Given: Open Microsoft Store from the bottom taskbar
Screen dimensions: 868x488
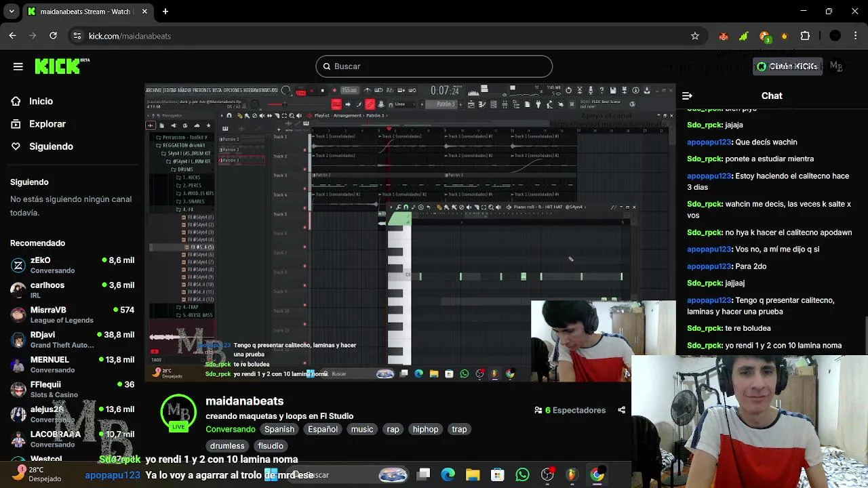Looking at the screenshot, I should pos(498,475).
